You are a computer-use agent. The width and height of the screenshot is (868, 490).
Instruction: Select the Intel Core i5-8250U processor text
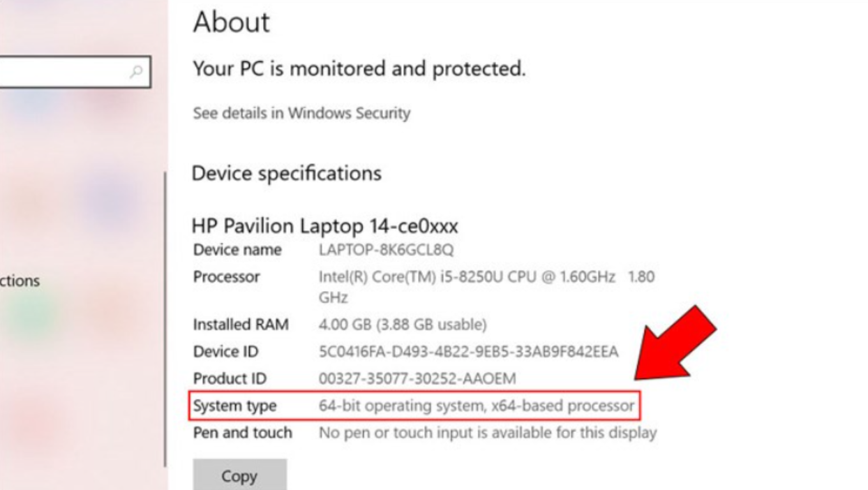466,277
